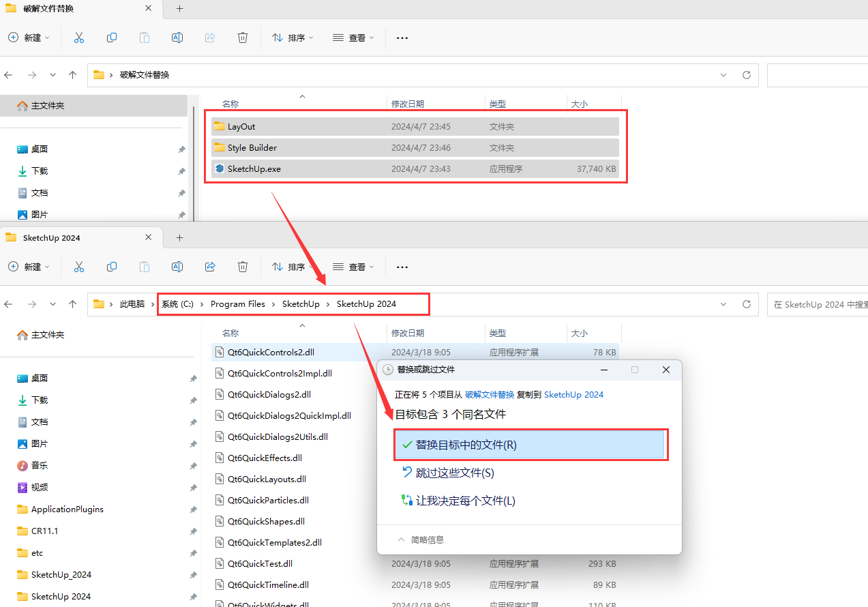This screenshot has height=607, width=868.
Task: Click 系统 (C:) breadcrumb segment
Action: point(178,304)
